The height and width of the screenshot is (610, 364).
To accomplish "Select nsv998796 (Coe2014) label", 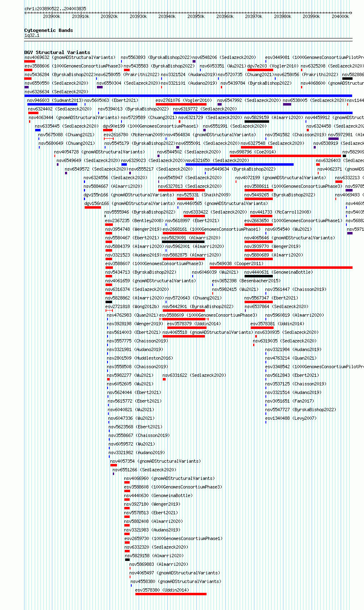I will click(253, 152).
